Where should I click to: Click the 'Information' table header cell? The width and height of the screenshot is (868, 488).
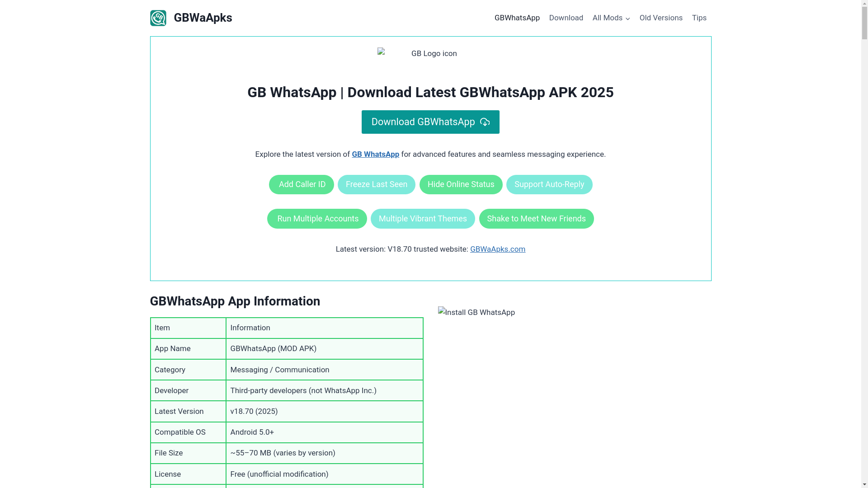[325, 328]
